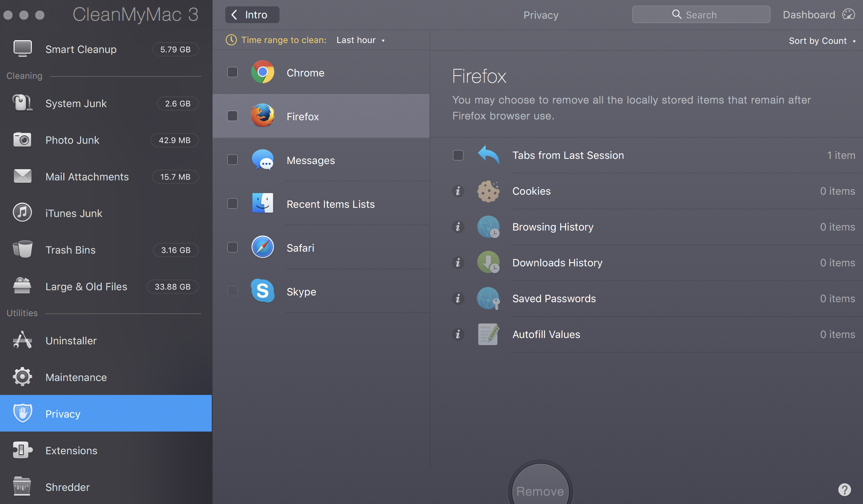Open the Dashboard
The height and width of the screenshot is (504, 863).
point(818,15)
